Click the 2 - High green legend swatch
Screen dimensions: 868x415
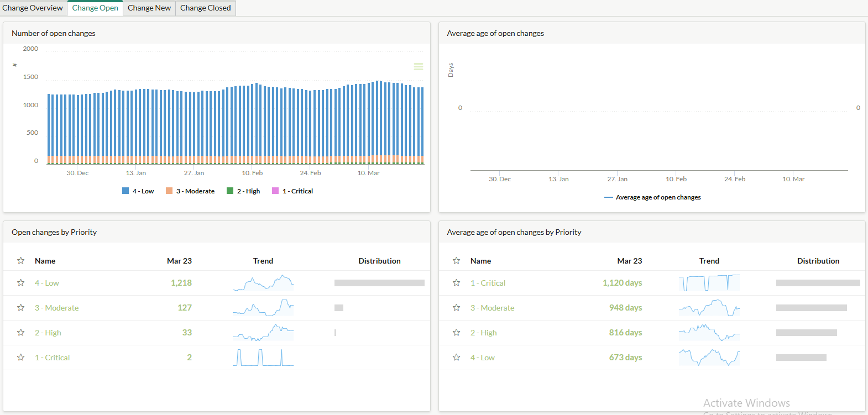230,191
